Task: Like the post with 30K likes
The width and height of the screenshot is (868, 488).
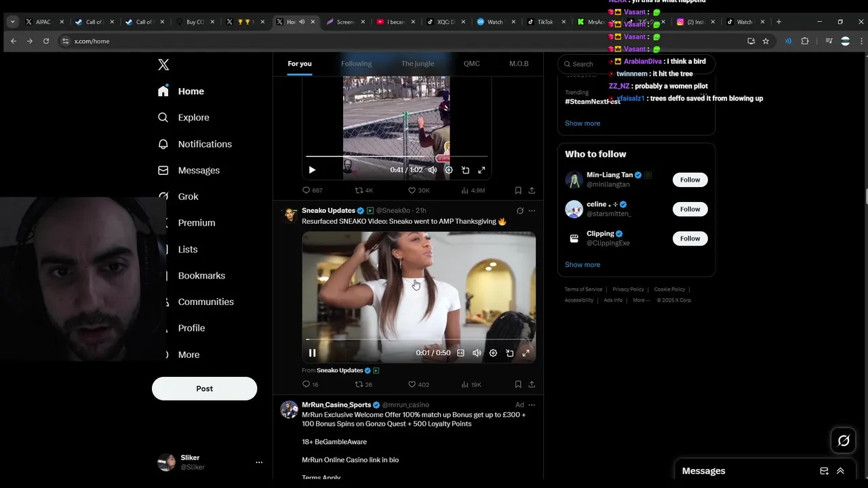Action: click(x=418, y=190)
